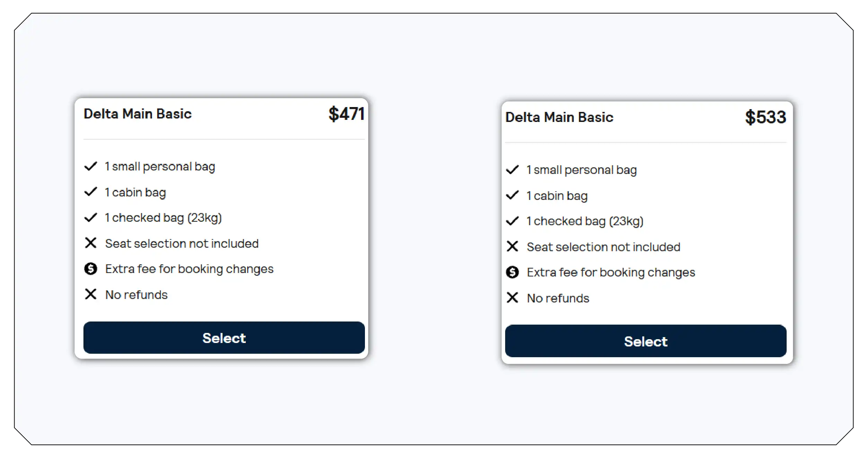This screenshot has height=458, width=868.
Task: Click the 'Delta Main Basic' title on the right card
Action: (560, 117)
